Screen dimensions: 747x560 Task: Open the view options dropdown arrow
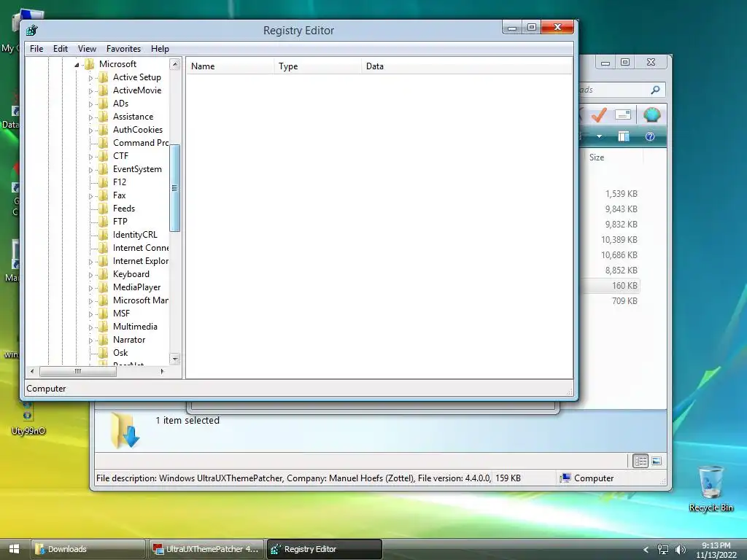coord(600,136)
